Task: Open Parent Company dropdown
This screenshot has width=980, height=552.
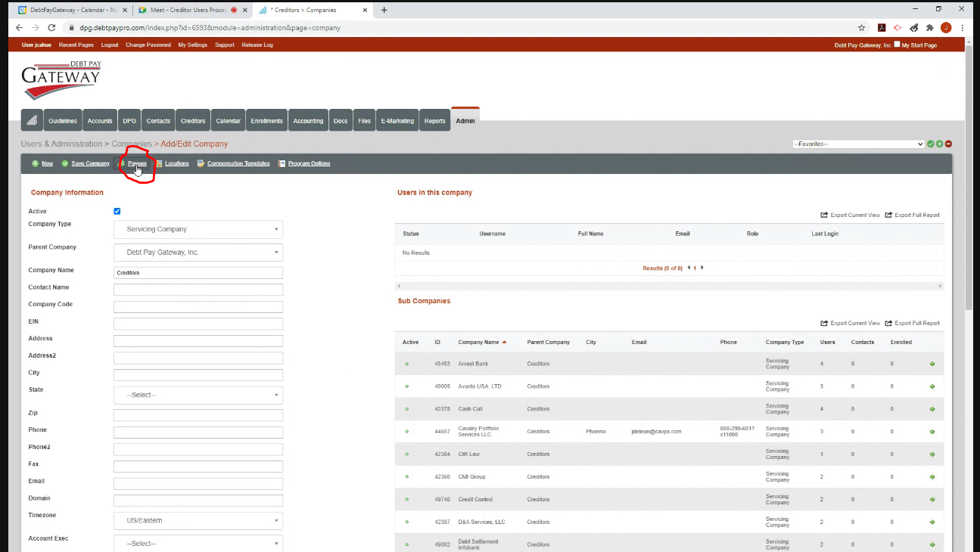Action: coord(198,253)
